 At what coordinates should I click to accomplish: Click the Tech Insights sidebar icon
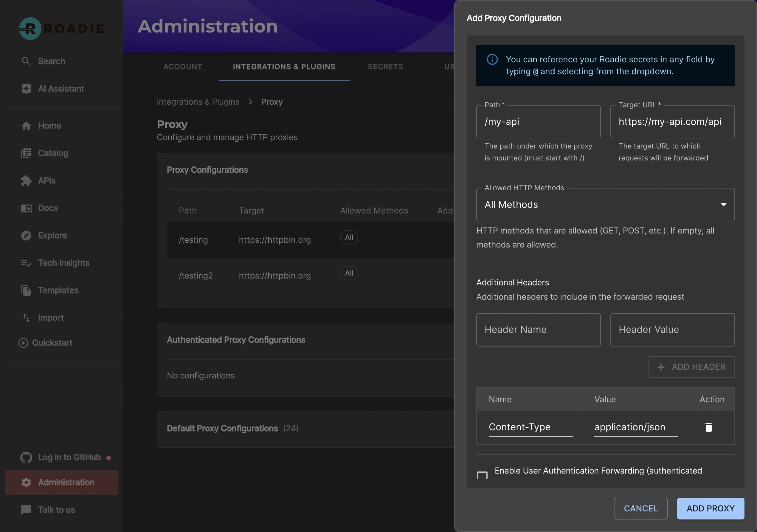[26, 263]
